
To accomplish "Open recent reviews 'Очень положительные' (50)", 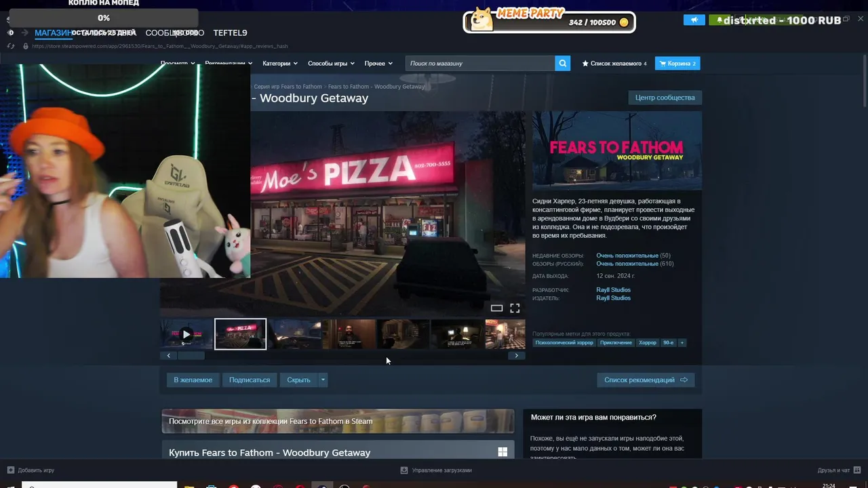I will [x=627, y=256].
